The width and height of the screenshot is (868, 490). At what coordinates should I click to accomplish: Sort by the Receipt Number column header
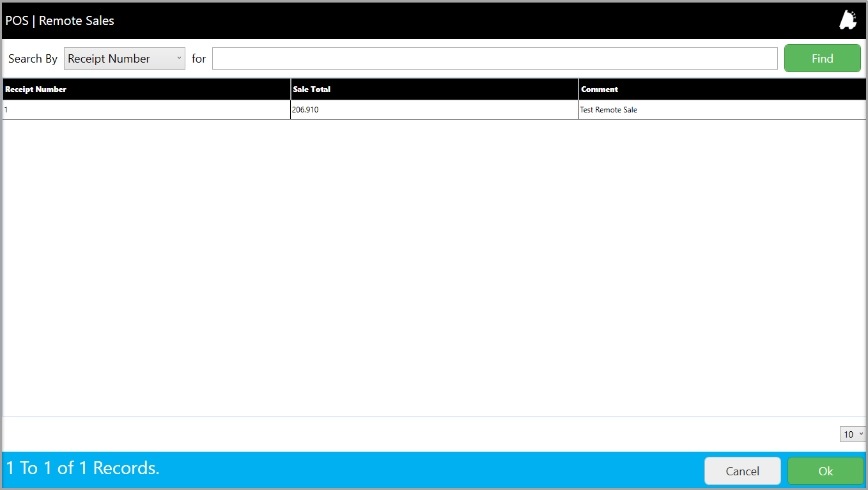(36, 89)
